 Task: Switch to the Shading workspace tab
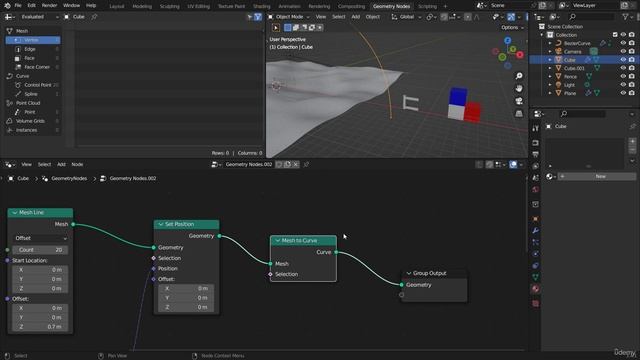(x=262, y=6)
